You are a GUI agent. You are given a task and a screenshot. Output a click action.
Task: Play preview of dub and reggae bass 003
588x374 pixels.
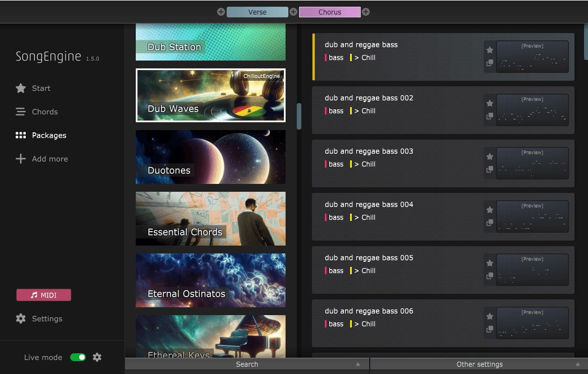pyautogui.click(x=532, y=163)
